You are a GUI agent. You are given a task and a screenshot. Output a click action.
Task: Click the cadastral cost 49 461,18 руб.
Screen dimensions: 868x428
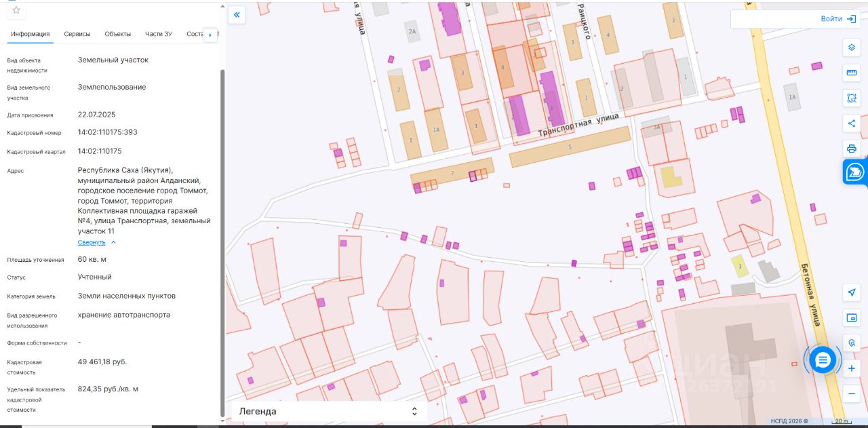tap(102, 362)
